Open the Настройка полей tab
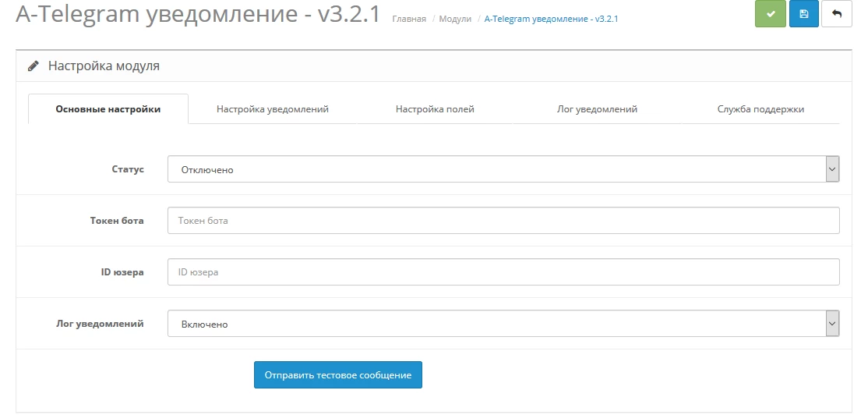The width and height of the screenshot is (868, 415). (435, 109)
